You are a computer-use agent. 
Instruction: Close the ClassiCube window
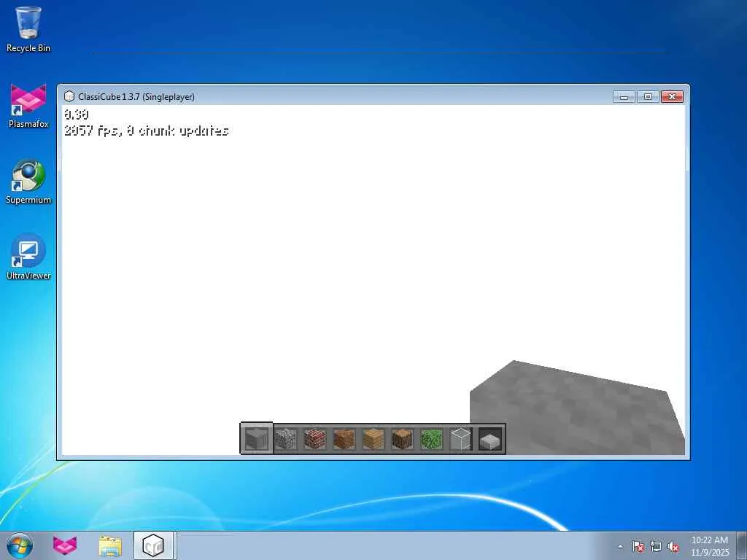coord(672,97)
